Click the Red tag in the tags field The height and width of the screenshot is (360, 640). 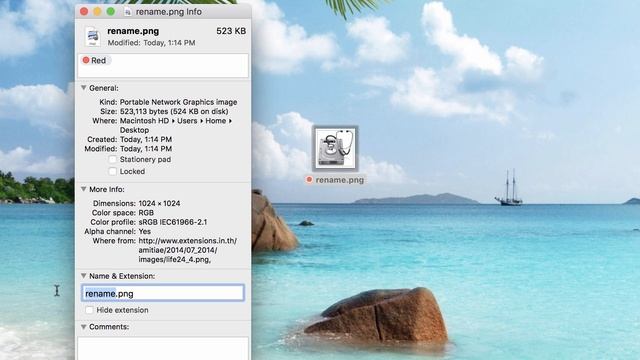coord(95,60)
